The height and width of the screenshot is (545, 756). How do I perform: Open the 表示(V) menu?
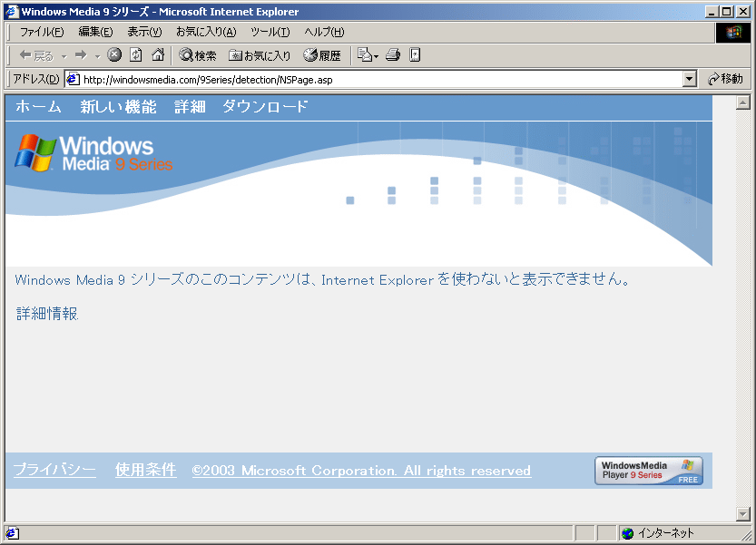pyautogui.click(x=144, y=32)
